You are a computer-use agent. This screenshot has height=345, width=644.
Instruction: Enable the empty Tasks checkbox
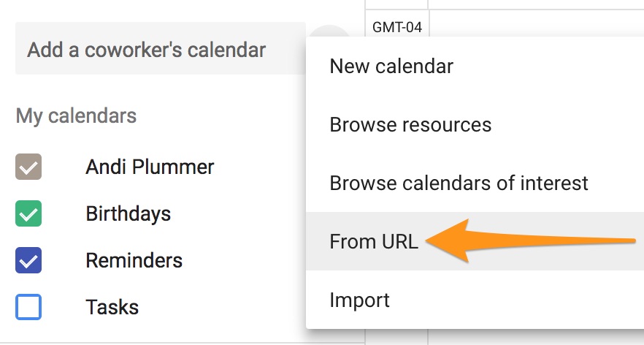point(28,307)
